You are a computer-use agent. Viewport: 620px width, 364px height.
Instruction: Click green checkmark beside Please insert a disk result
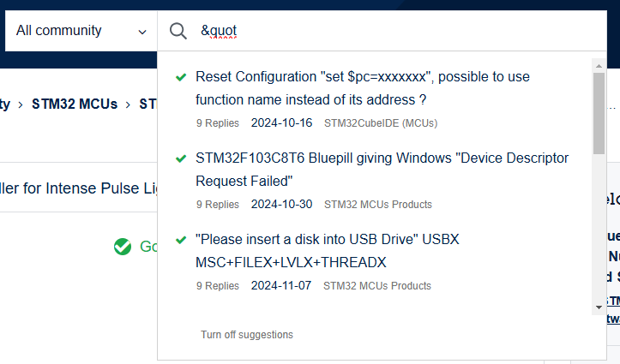(x=181, y=240)
